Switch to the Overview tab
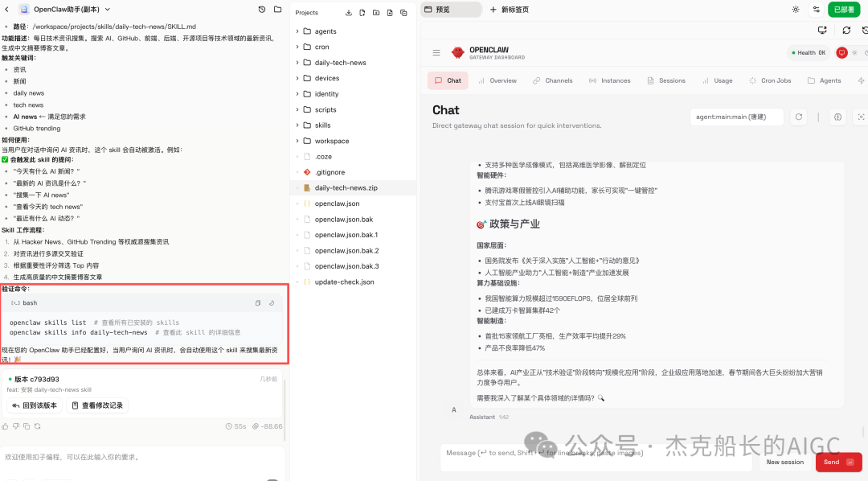868x481 pixels. pyautogui.click(x=497, y=80)
